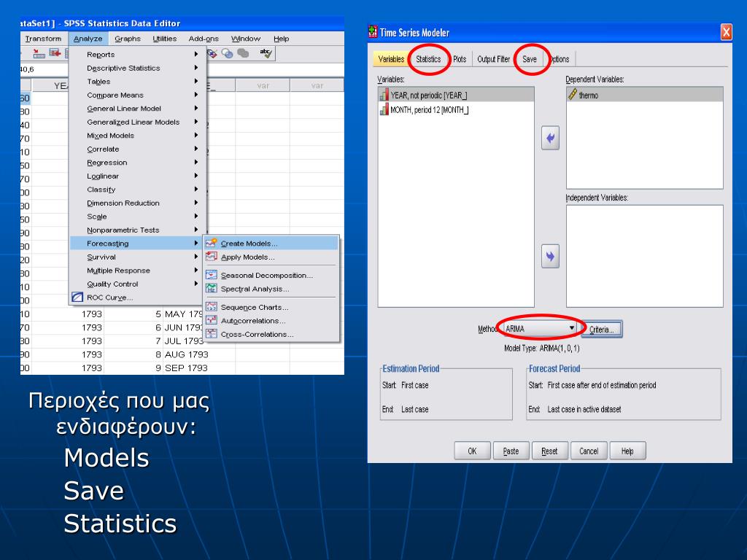
Task: Select 'MONTH, period 12 [MONTH_]' in Variables list
Action: (456, 109)
